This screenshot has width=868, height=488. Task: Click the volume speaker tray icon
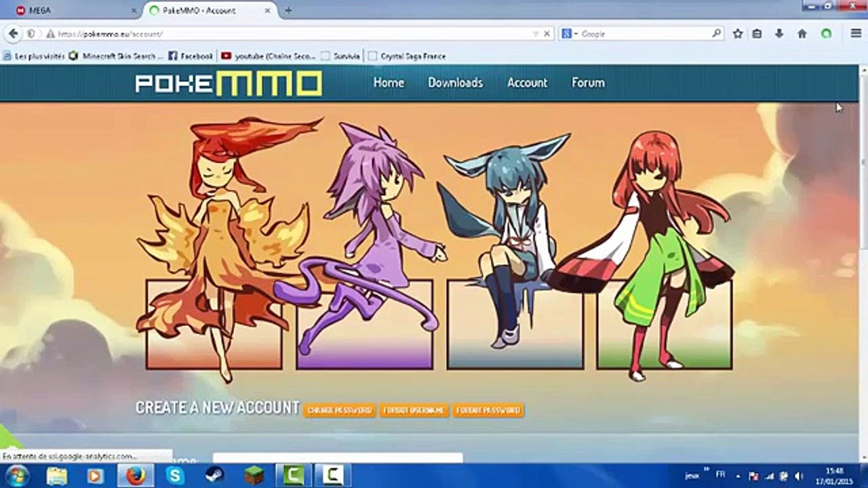[x=798, y=476]
